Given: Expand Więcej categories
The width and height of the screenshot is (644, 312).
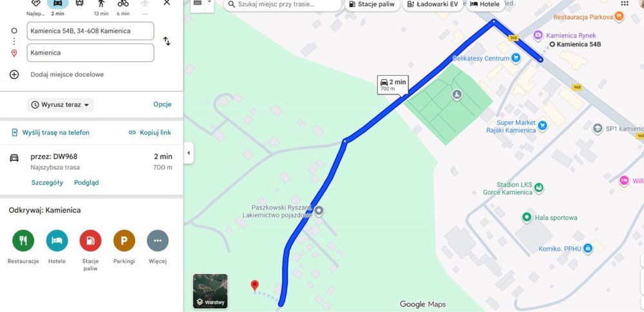Looking at the screenshot, I should (158, 241).
